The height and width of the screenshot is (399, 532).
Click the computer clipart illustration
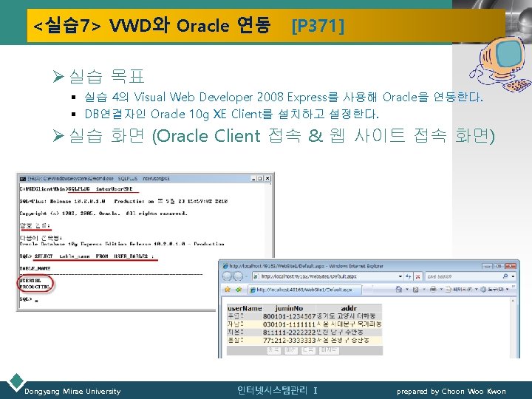[x=500, y=65]
